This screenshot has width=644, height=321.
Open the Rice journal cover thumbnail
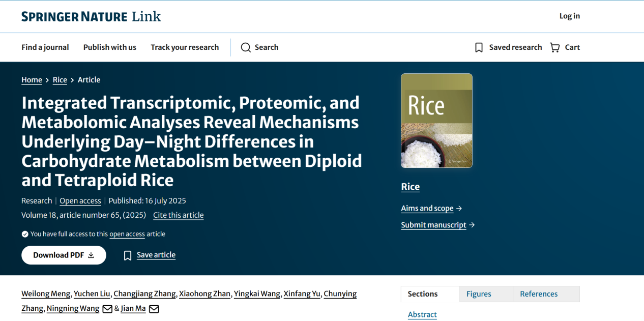pos(436,121)
